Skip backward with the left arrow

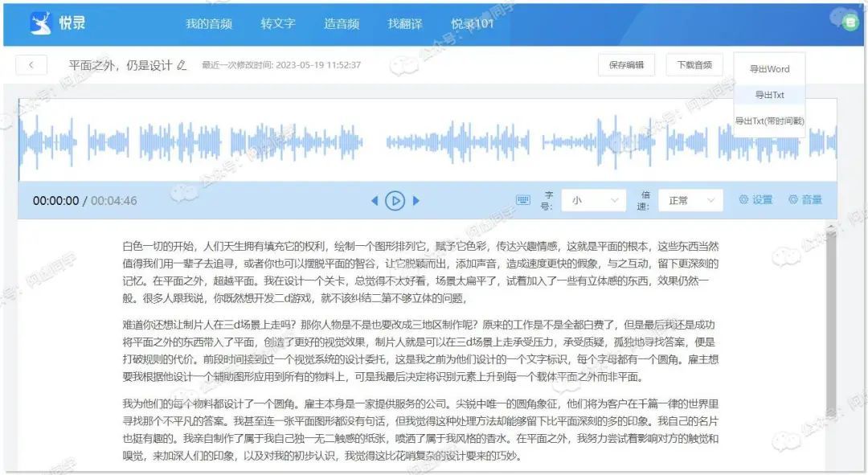(x=375, y=200)
